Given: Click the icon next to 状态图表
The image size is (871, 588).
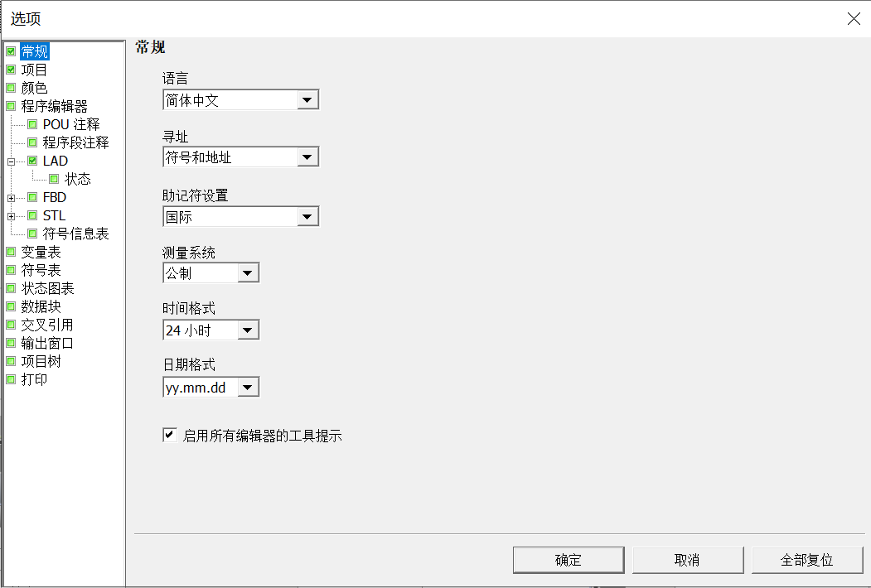Looking at the screenshot, I should tap(11, 288).
